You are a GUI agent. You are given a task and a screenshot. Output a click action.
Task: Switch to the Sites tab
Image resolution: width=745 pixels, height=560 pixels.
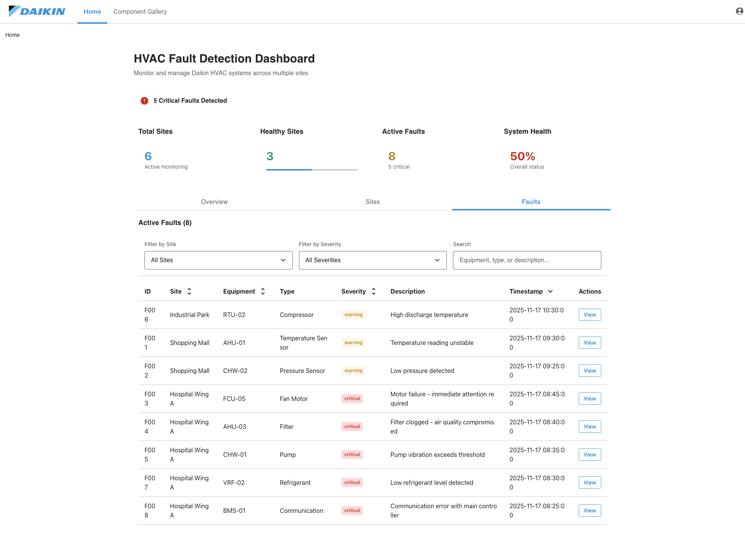(x=372, y=202)
